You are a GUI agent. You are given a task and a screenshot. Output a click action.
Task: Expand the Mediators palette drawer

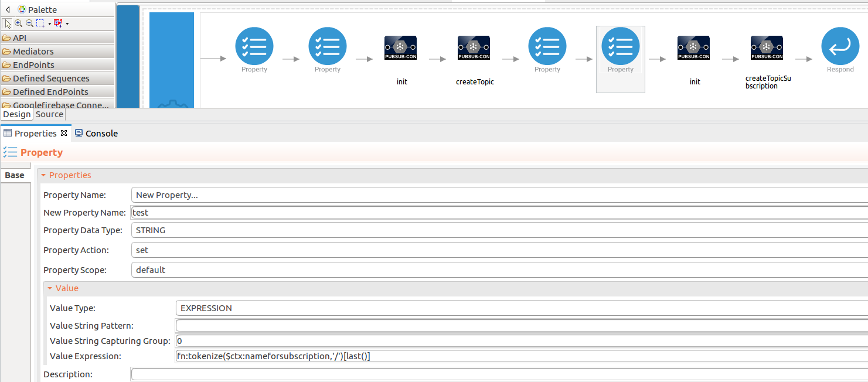pyautogui.click(x=57, y=52)
